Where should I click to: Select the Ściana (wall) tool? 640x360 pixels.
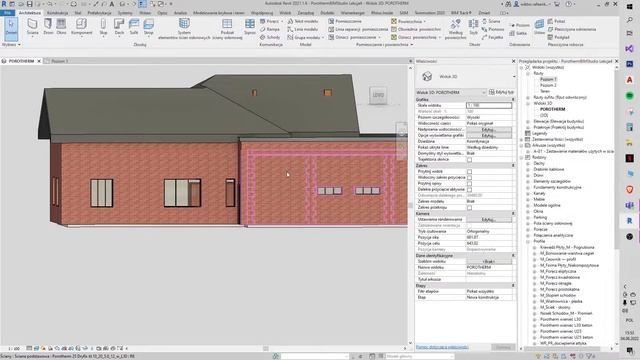tap(32, 27)
